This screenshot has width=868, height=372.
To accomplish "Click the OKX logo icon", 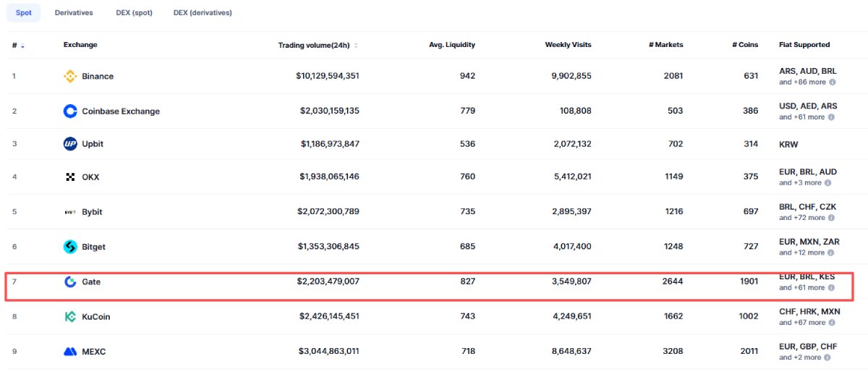I will 70,177.
